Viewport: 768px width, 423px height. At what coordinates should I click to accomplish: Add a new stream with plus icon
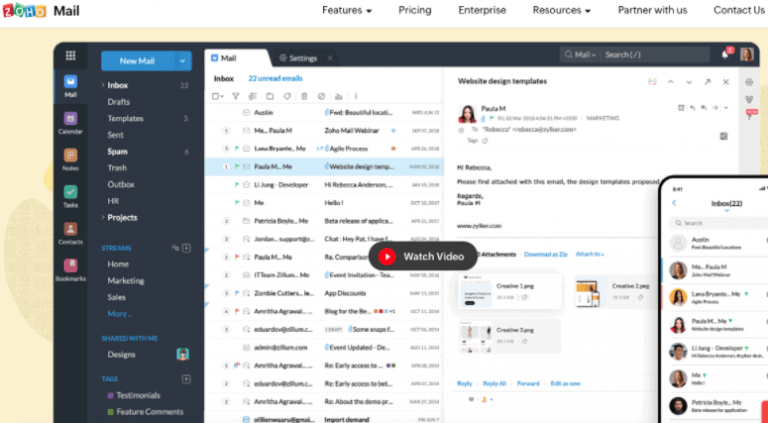coord(187,248)
